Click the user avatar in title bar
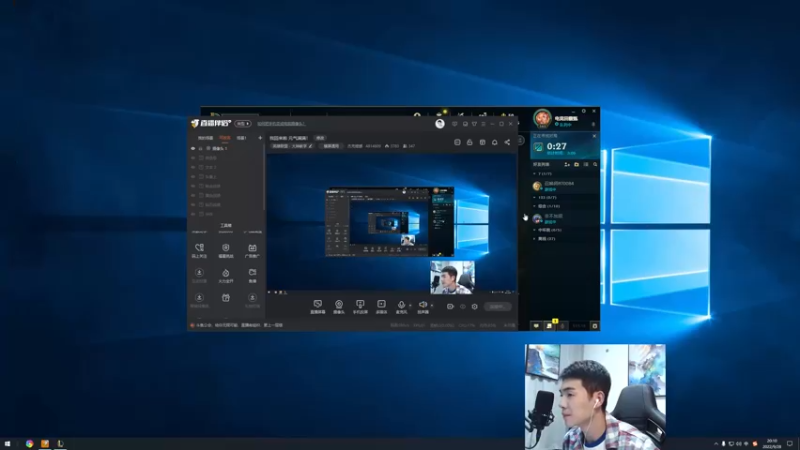Screen dimensions: 800x450 point(440,123)
